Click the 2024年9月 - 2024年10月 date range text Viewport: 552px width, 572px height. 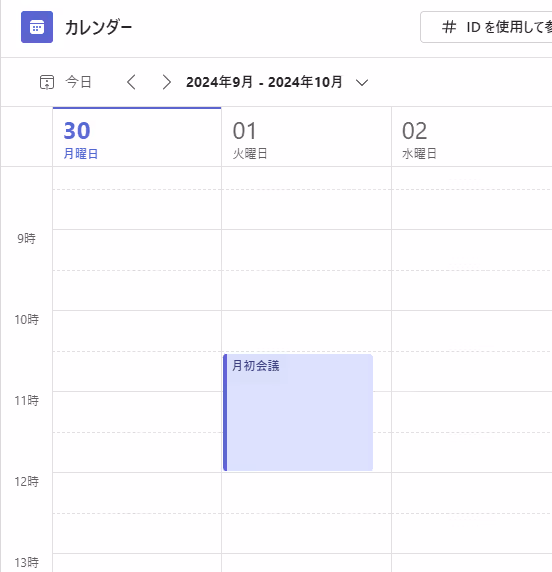click(x=264, y=82)
